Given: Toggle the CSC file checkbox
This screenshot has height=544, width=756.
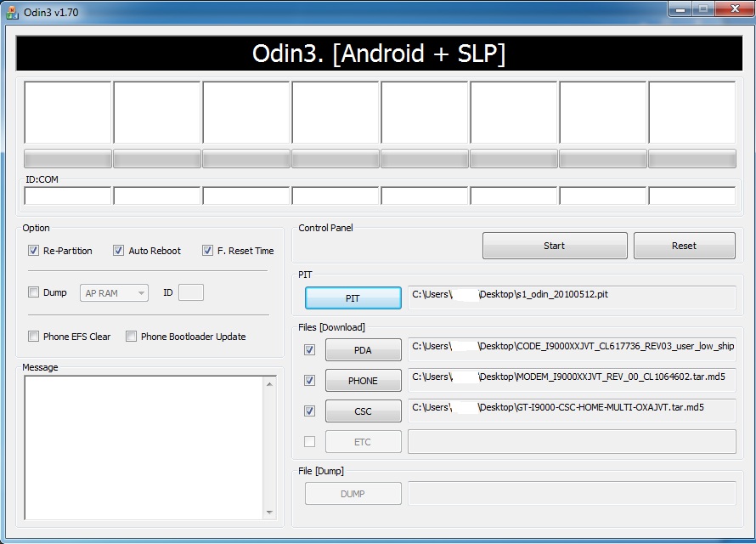Looking at the screenshot, I should pyautogui.click(x=309, y=411).
